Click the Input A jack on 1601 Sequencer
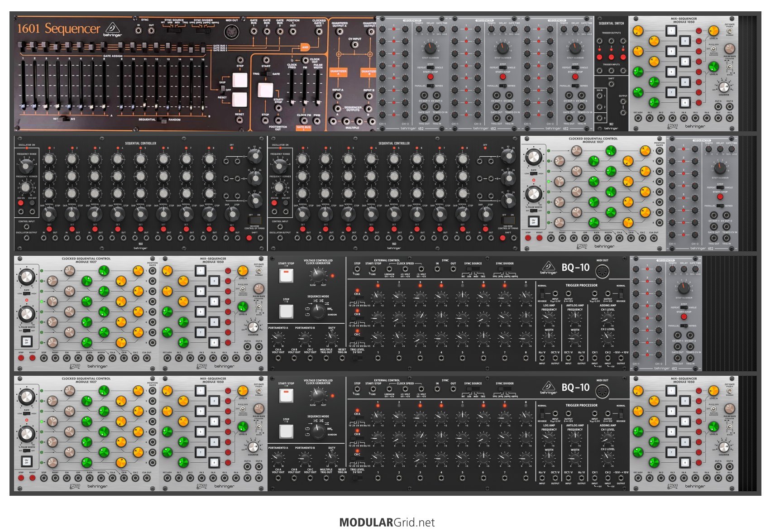The height and width of the screenshot is (532, 775). pos(338,96)
